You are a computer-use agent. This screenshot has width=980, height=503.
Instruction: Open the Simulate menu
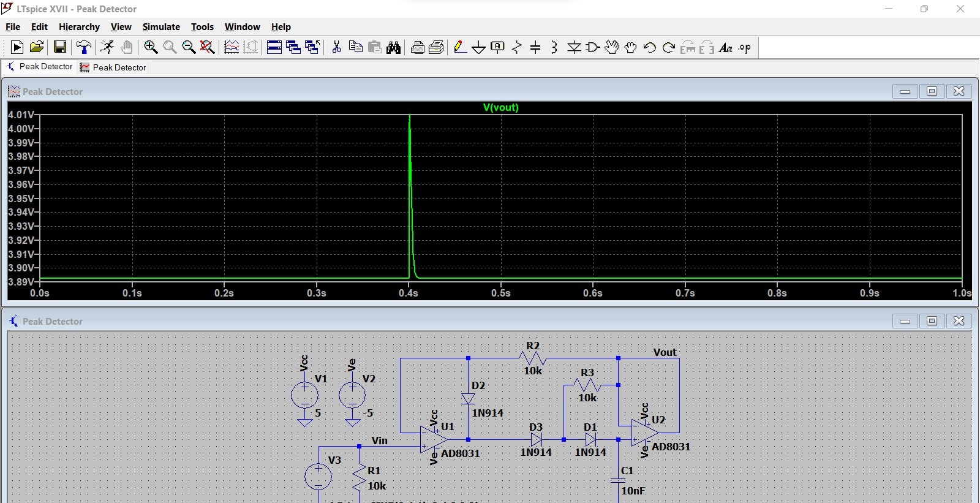pyautogui.click(x=161, y=27)
